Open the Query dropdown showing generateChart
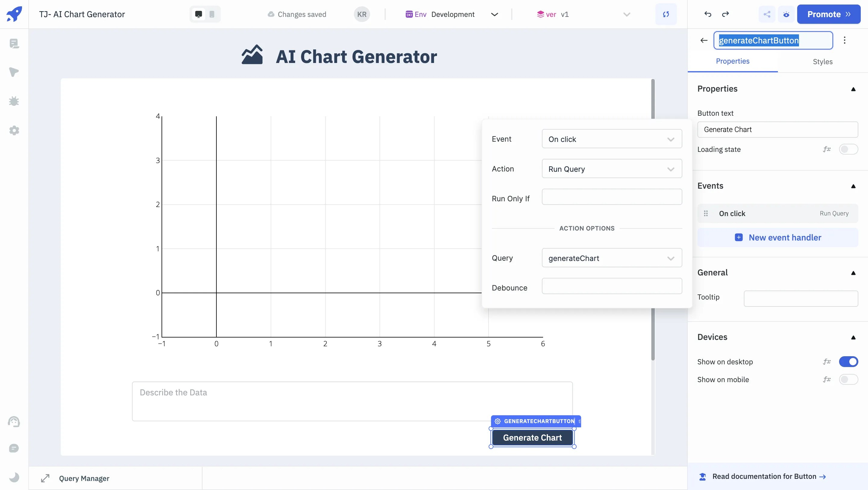Viewport: 868px width, 490px height. pyautogui.click(x=612, y=258)
